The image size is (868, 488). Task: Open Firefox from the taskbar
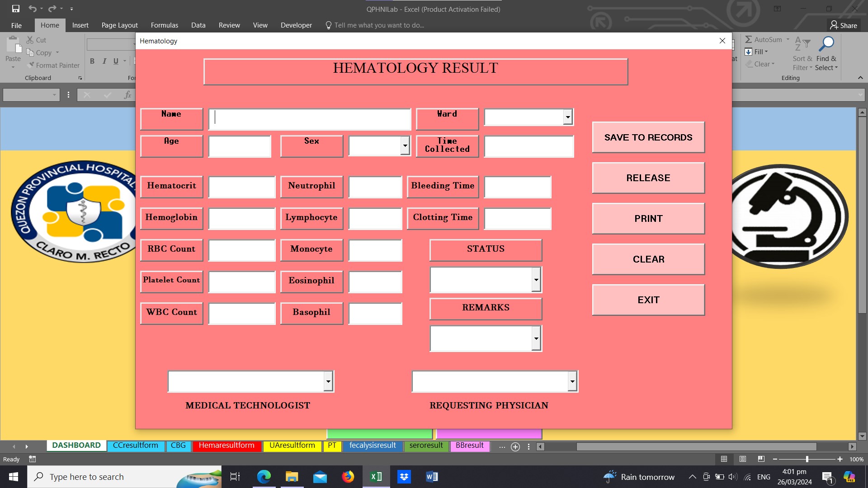pos(348,477)
